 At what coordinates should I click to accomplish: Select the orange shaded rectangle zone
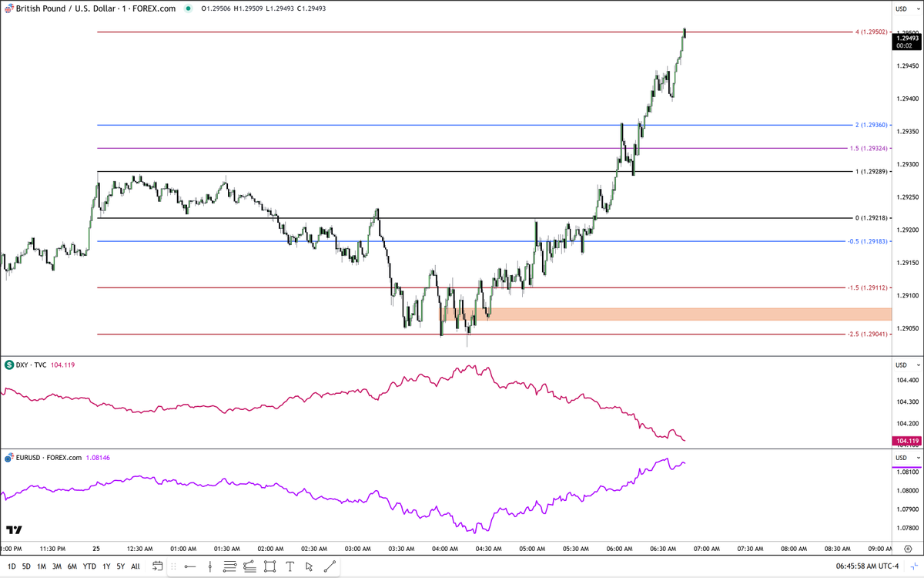point(665,314)
